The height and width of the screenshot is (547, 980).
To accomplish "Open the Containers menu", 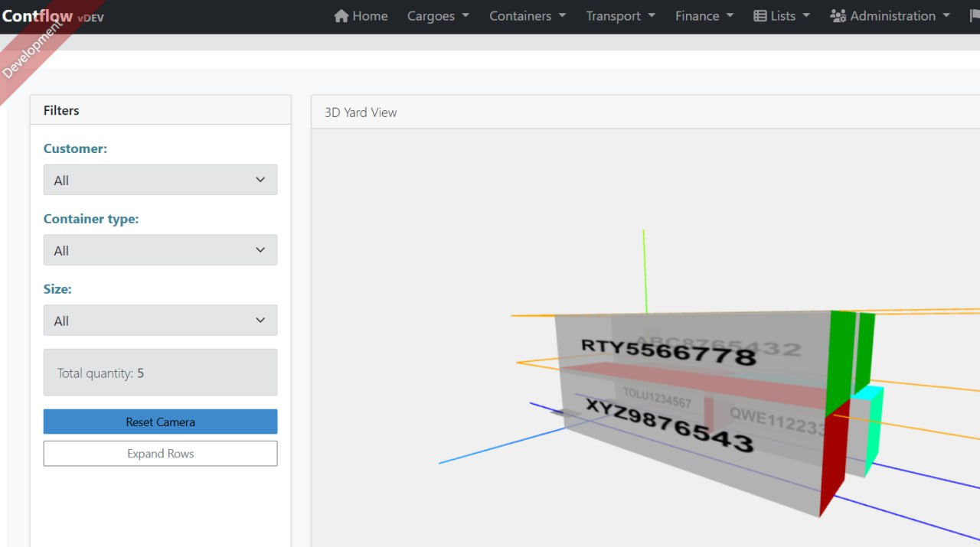I will [x=528, y=16].
